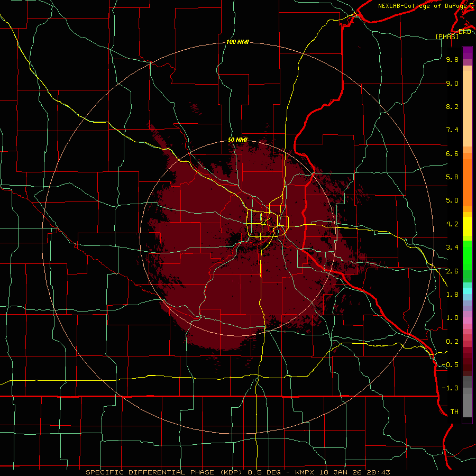Select the -1.3 scale label
The width and height of the screenshot is (476, 476).
(450, 388)
